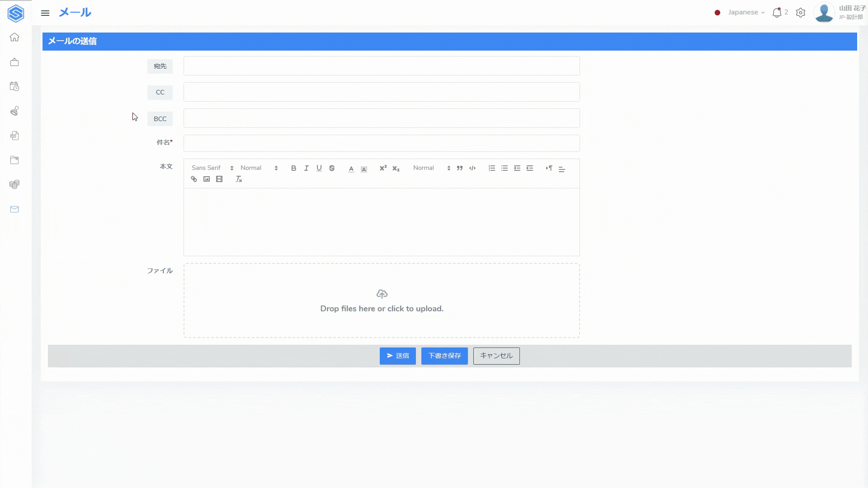
Task: Save as draft with 下書き保存
Action: [444, 356]
